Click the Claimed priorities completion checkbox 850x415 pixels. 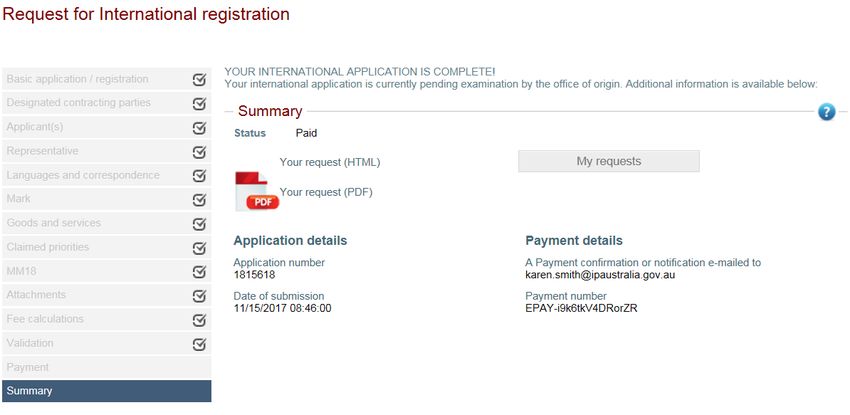pyautogui.click(x=199, y=248)
